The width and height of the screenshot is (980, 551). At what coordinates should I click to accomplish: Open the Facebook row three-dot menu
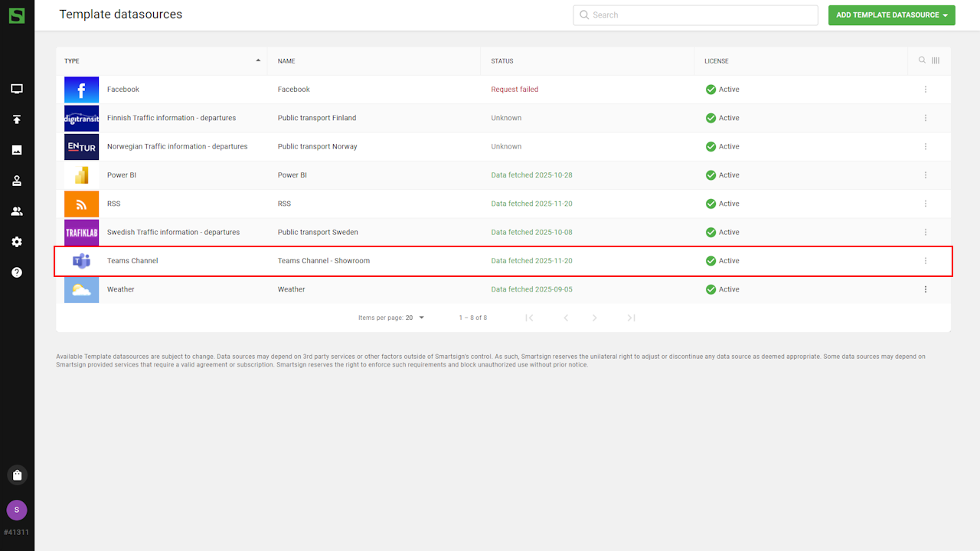[925, 90]
